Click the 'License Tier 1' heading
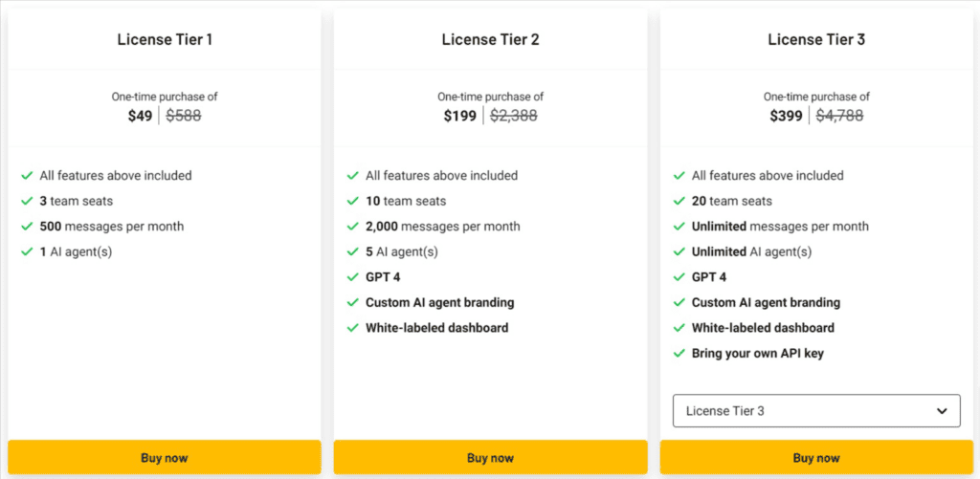Viewport: 980px width, 479px height. (x=165, y=39)
